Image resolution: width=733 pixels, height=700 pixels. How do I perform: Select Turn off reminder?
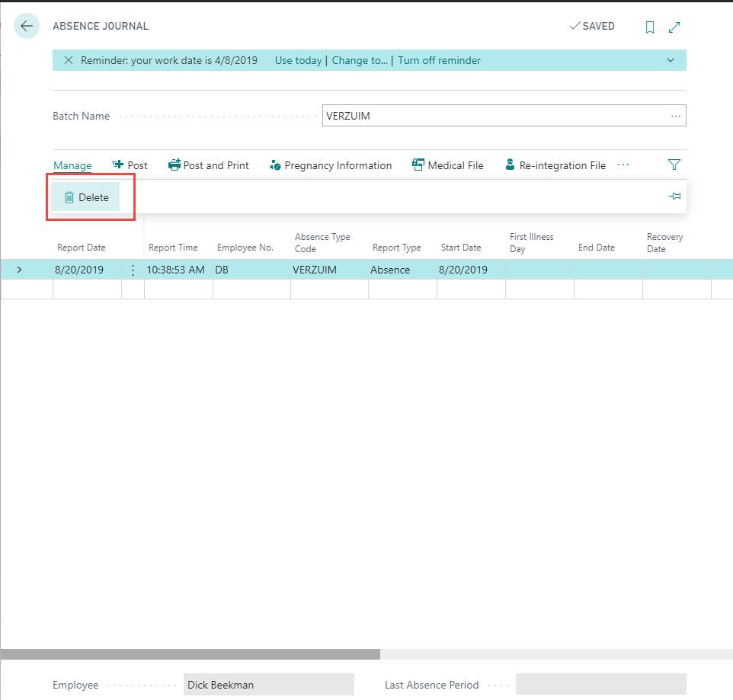[x=439, y=60]
